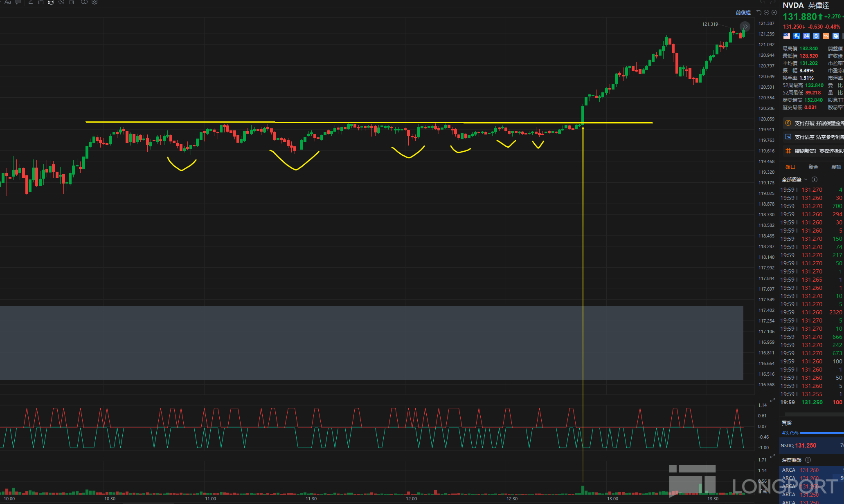Screen dimensions: 844x504
Task: Reset chart view with the circular arrow
Action: 758,13
